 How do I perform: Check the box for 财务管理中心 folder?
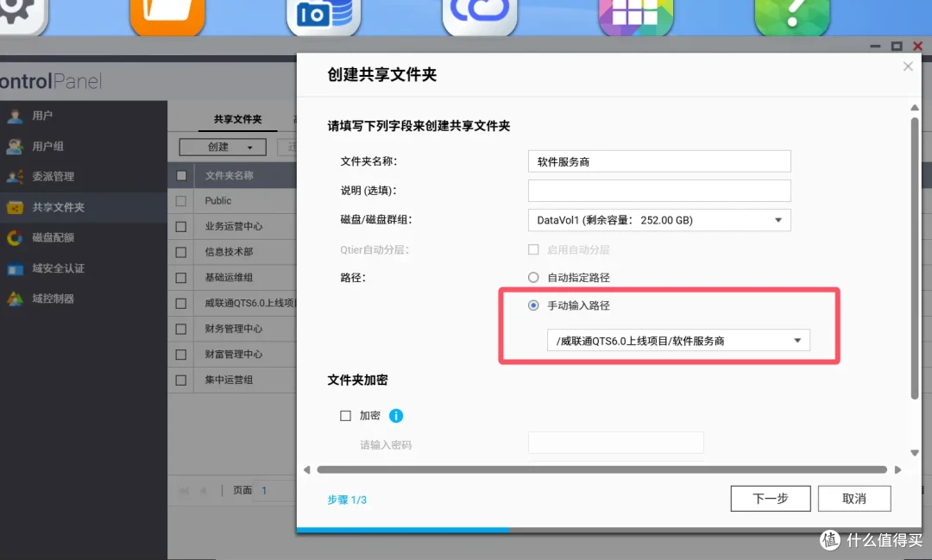coord(181,329)
